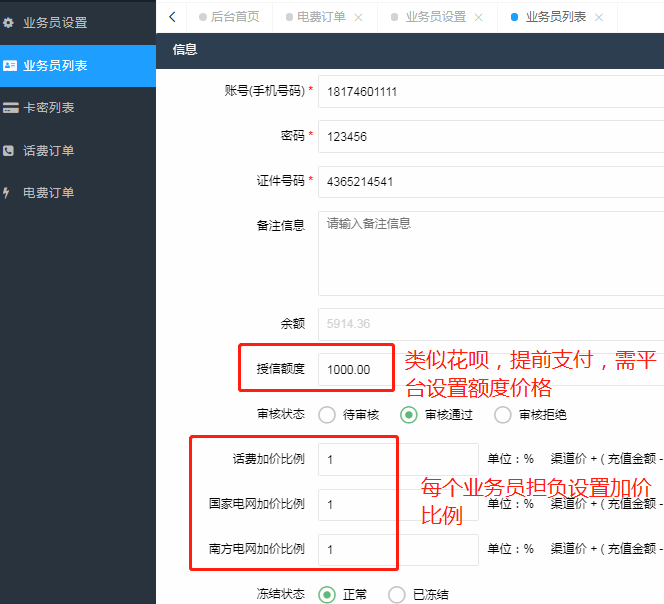Close the 电费订单 tab
Viewport: 664px width, 604px height.
(x=358, y=17)
